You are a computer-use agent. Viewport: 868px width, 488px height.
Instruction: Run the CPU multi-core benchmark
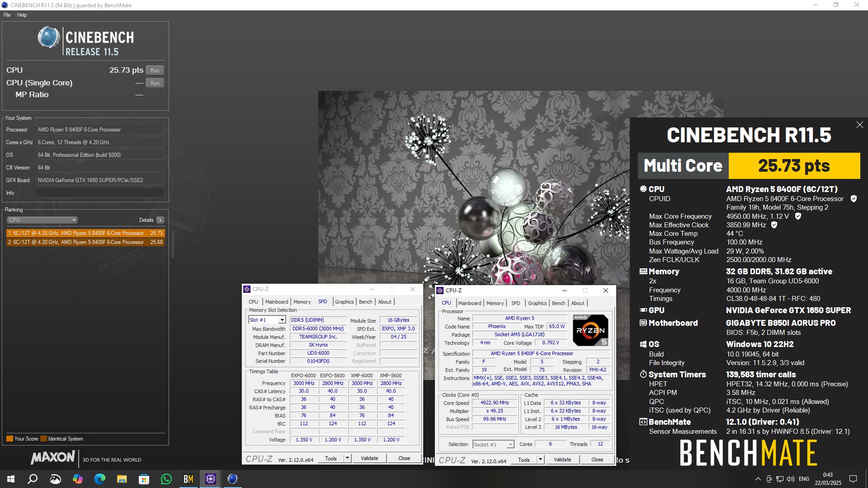[x=155, y=70]
